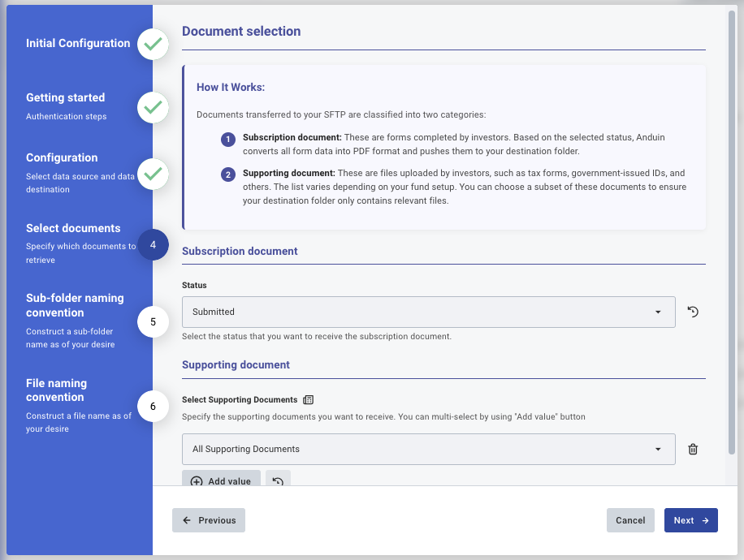Open Sub-folder naming convention step
744x560 pixels.
75,305
